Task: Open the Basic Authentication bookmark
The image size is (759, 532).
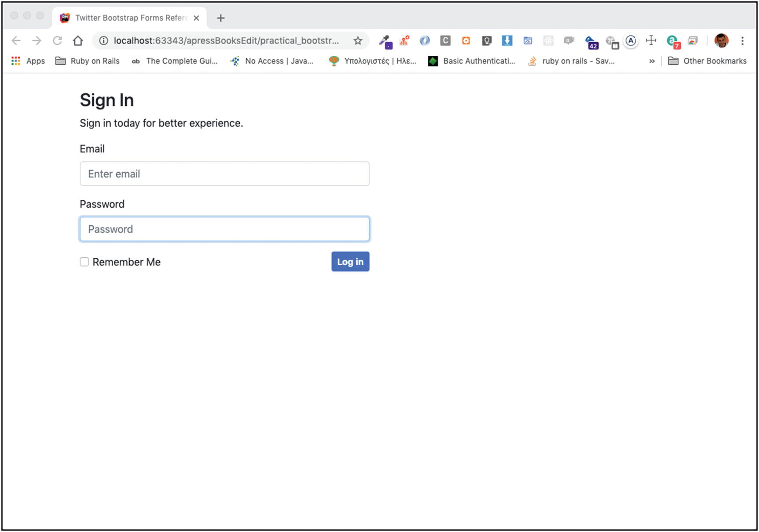Action: [472, 61]
